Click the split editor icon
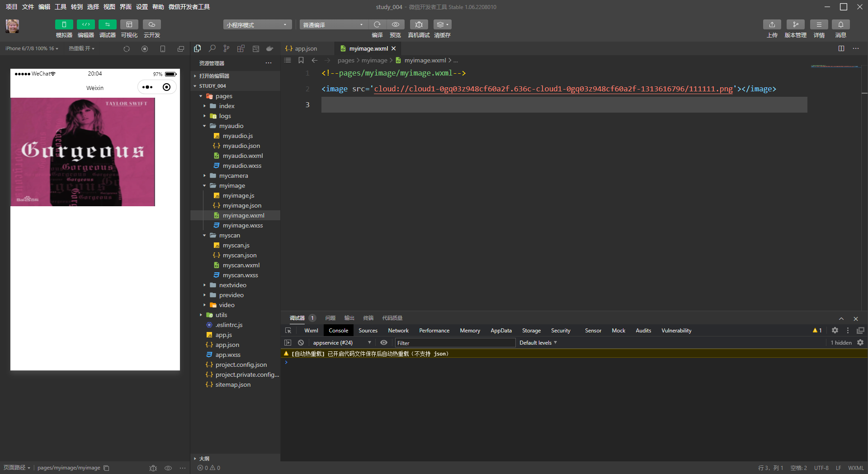This screenshot has width=868, height=474. (x=841, y=48)
